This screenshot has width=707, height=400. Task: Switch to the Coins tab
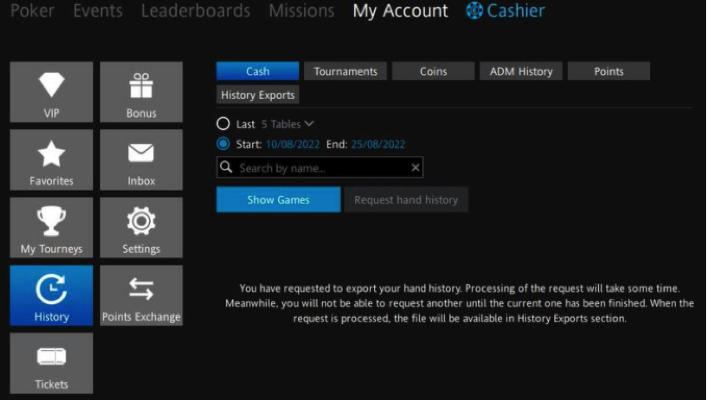coord(433,71)
